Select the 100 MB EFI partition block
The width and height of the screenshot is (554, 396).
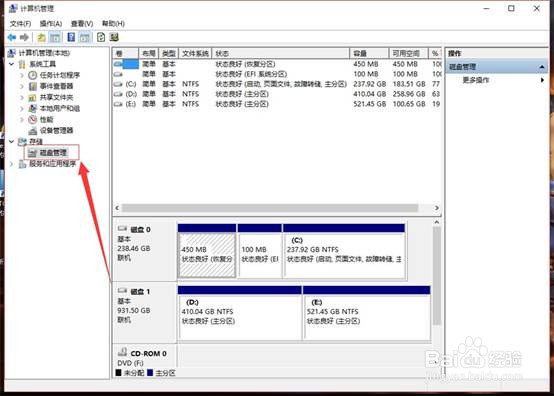(x=260, y=251)
